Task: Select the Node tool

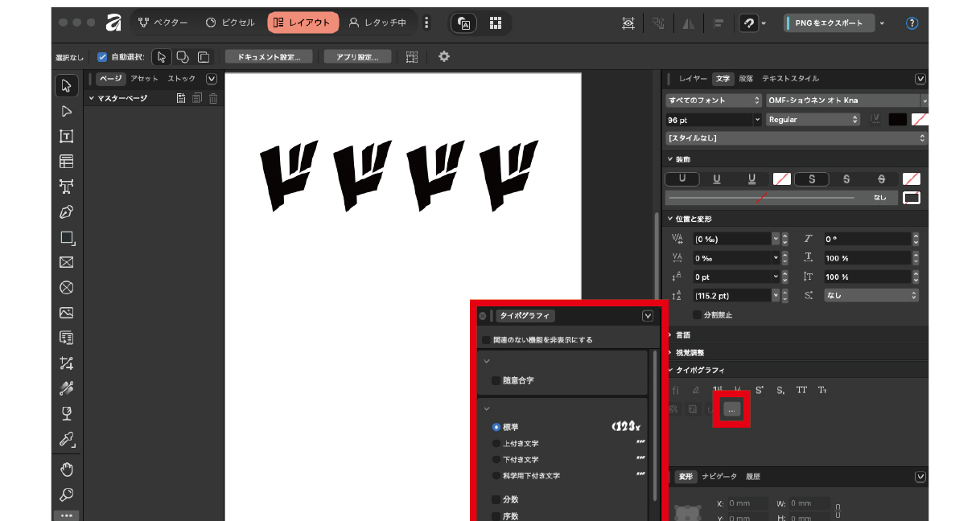Action: click(x=67, y=112)
